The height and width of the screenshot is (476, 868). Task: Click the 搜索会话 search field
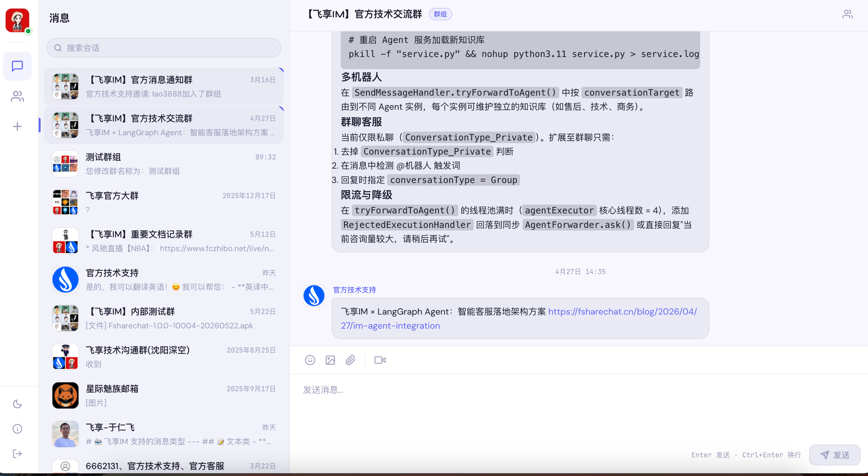(x=164, y=48)
